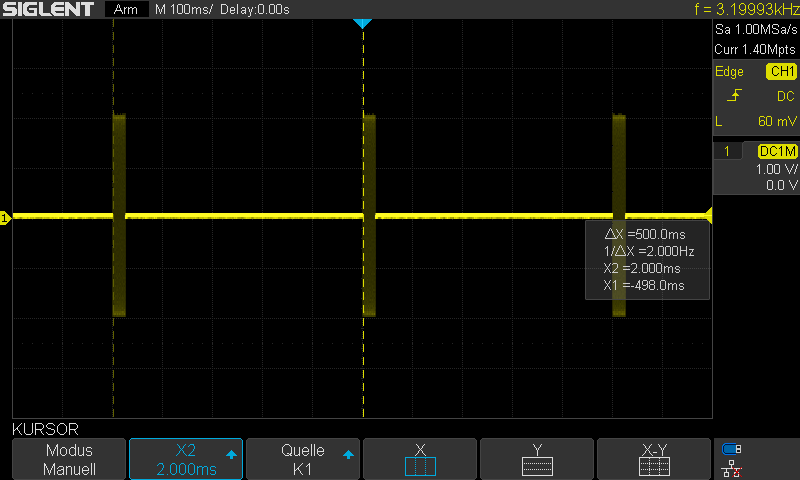The image size is (800, 480).
Task: Click the 60 mV trigger level value
Action: (777, 121)
